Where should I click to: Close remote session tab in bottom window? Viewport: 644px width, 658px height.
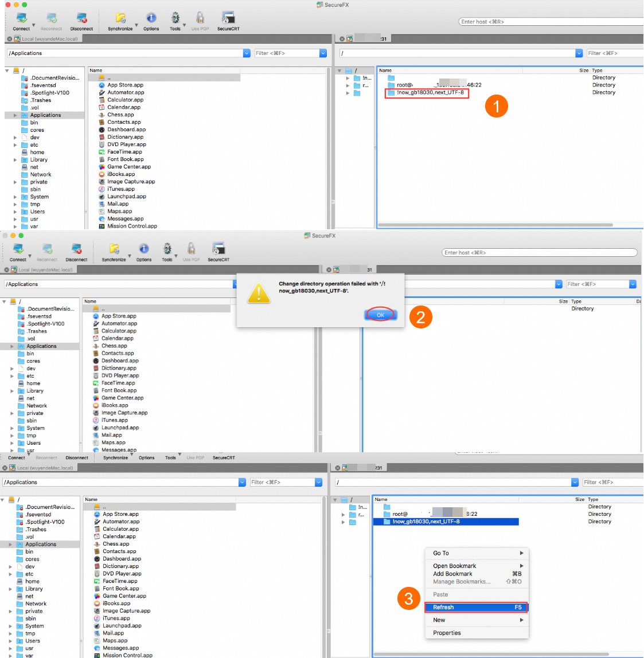(338, 468)
